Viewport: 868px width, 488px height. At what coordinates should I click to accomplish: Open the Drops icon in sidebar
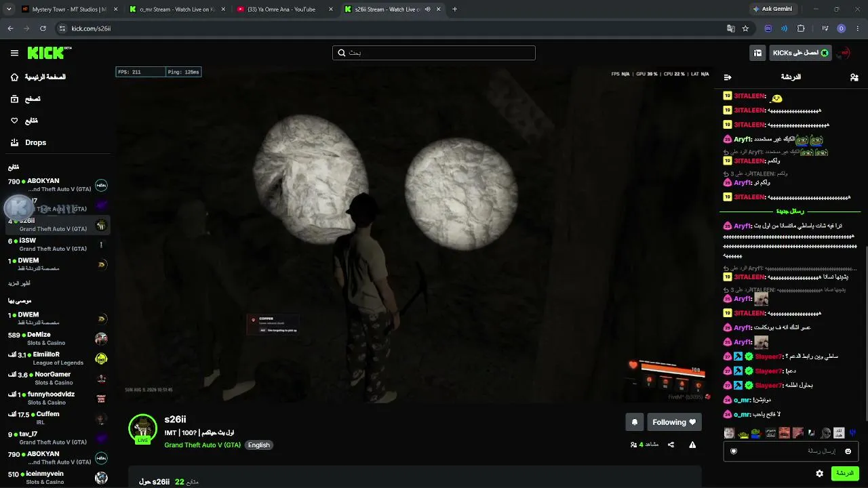[x=14, y=142]
